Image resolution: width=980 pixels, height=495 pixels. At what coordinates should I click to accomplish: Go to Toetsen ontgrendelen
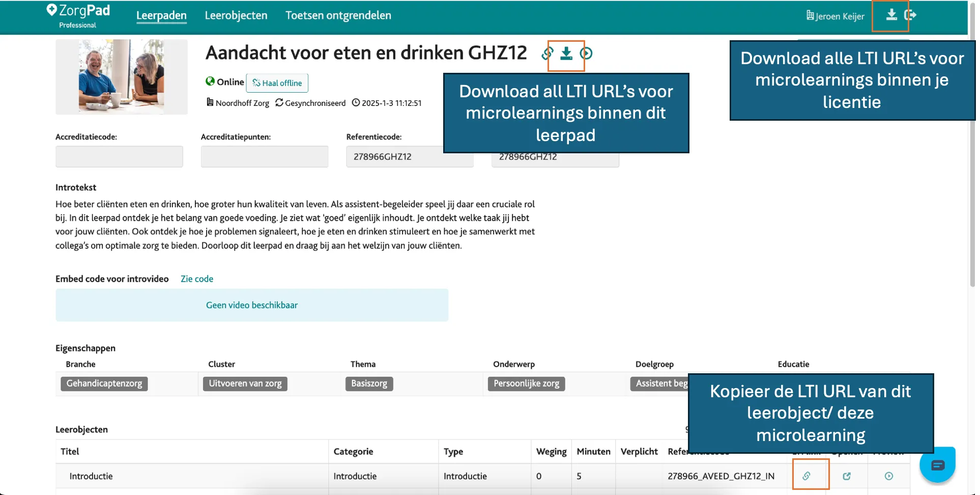tap(338, 16)
